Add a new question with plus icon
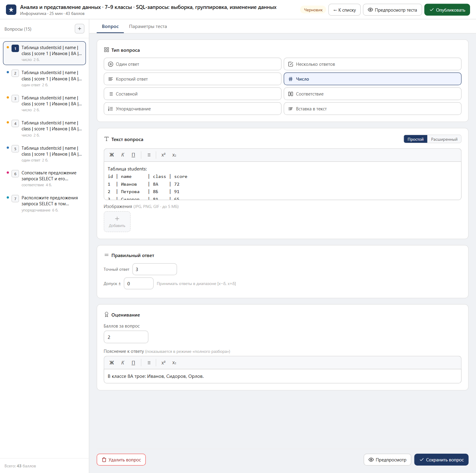Image resolution: width=476 pixels, height=473 pixels. coord(79,29)
